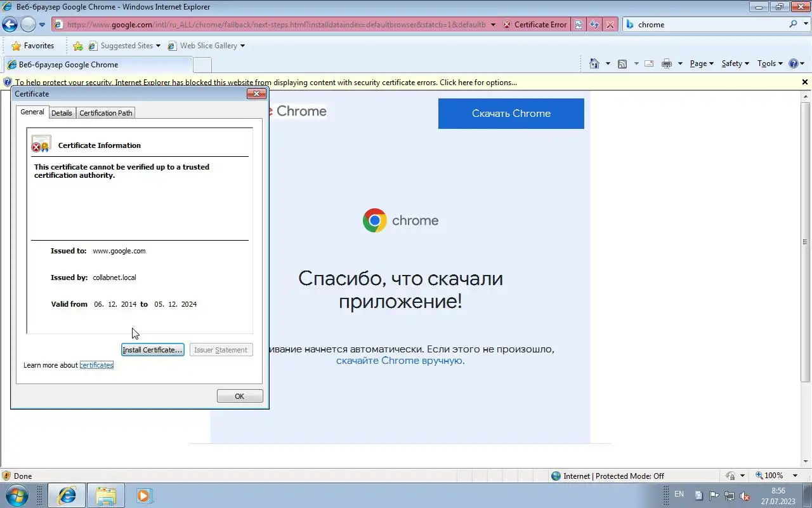Open the Page menu
The image size is (812, 508).
(x=702, y=63)
